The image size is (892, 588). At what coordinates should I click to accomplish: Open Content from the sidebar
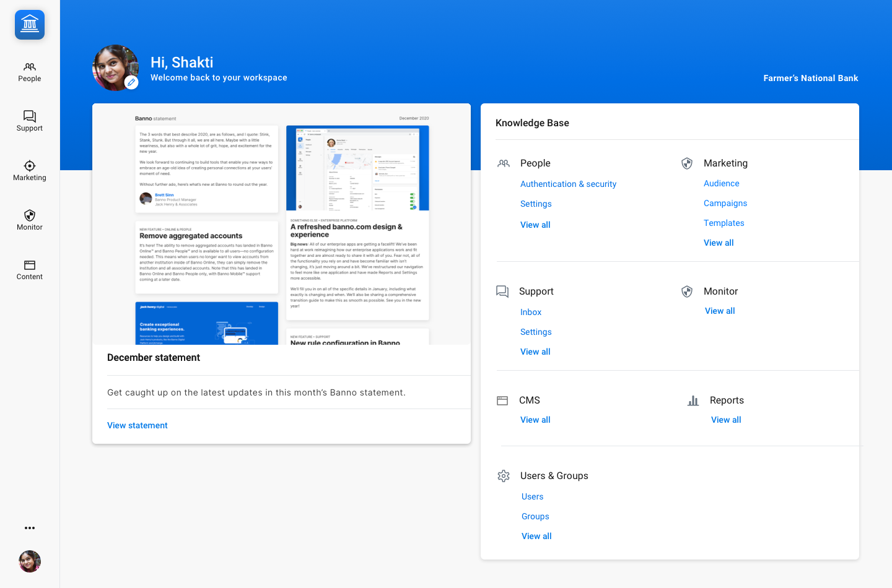point(30,270)
